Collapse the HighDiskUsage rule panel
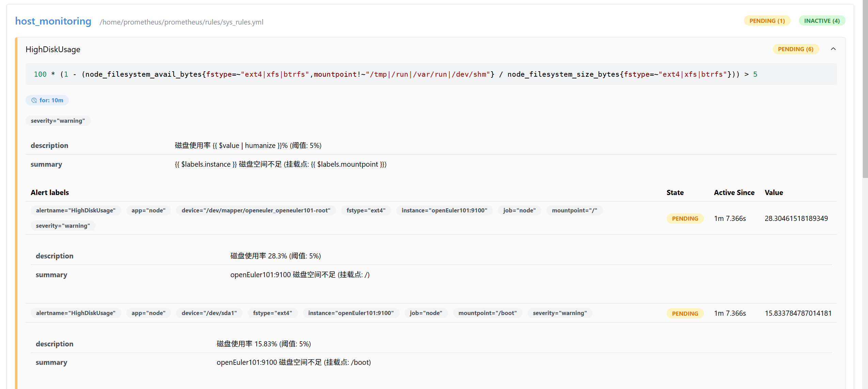 [833, 49]
